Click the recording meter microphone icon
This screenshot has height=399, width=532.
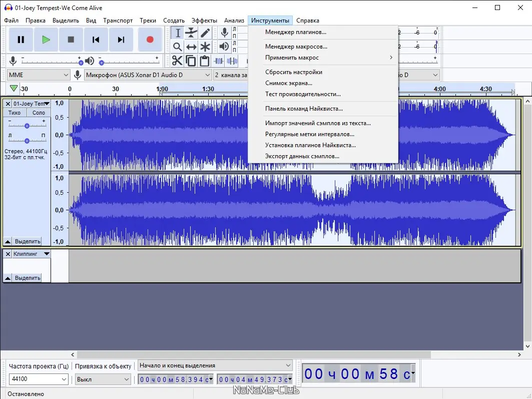224,33
